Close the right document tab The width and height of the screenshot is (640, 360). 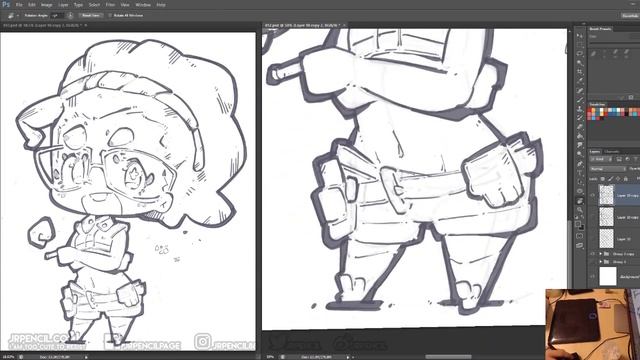[x=344, y=25]
